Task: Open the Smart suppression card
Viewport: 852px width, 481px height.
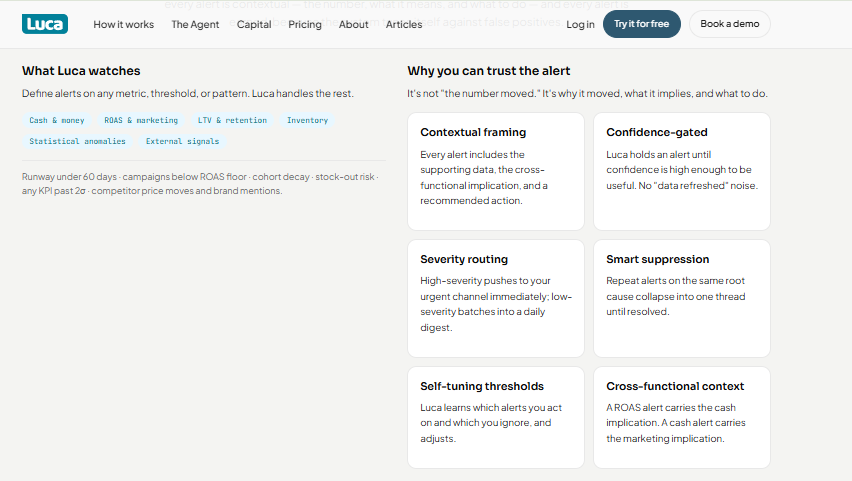Action: [x=681, y=298]
